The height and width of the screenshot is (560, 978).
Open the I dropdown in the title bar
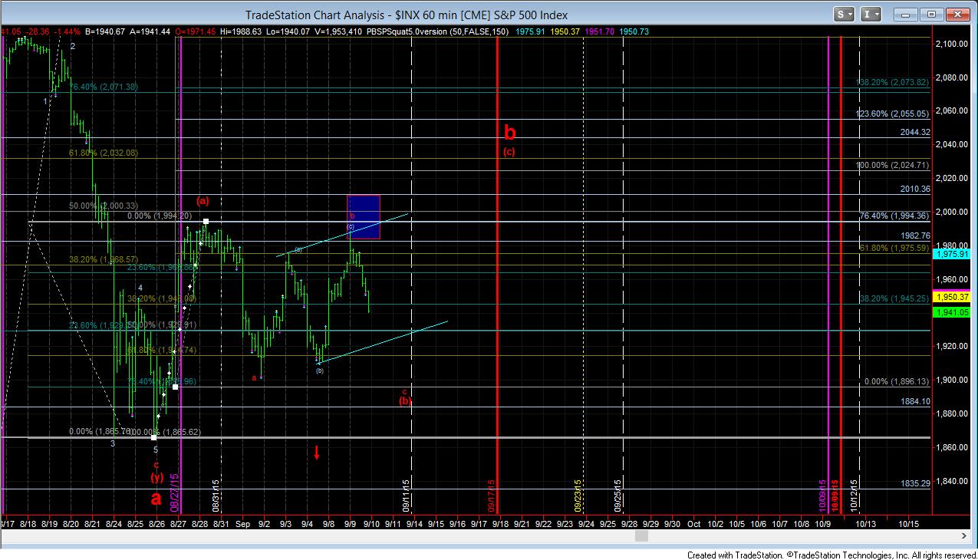871,14
